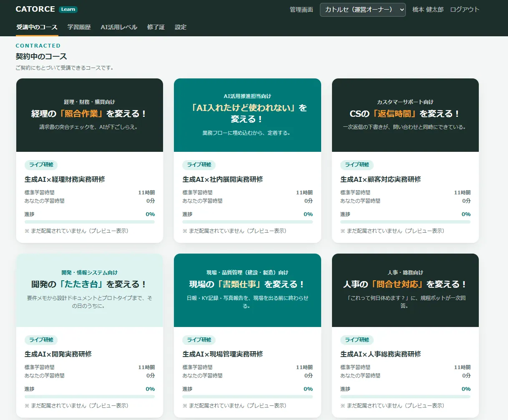Image resolution: width=508 pixels, height=420 pixels.
Task: Click ログアウト to sign out
Action: [x=465, y=10]
